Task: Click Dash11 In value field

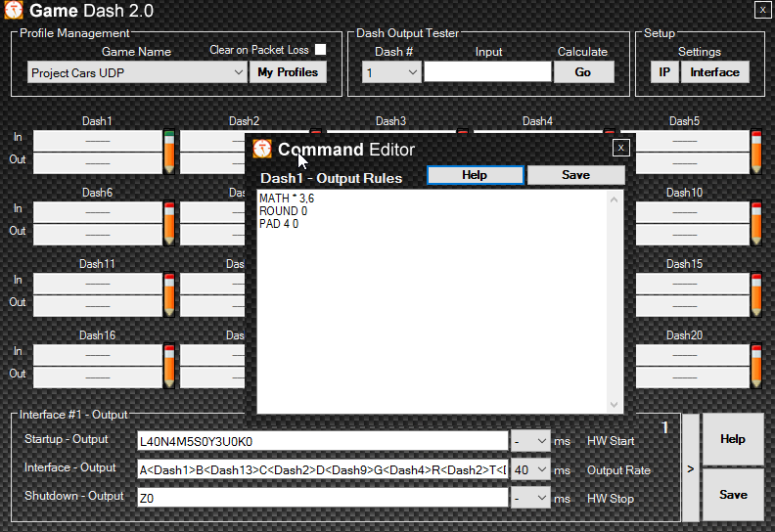Action: coord(98,284)
